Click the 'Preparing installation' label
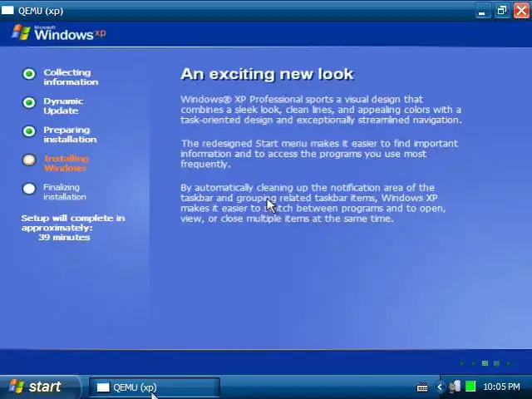This screenshot has height=399, width=532. pyautogui.click(x=70, y=135)
